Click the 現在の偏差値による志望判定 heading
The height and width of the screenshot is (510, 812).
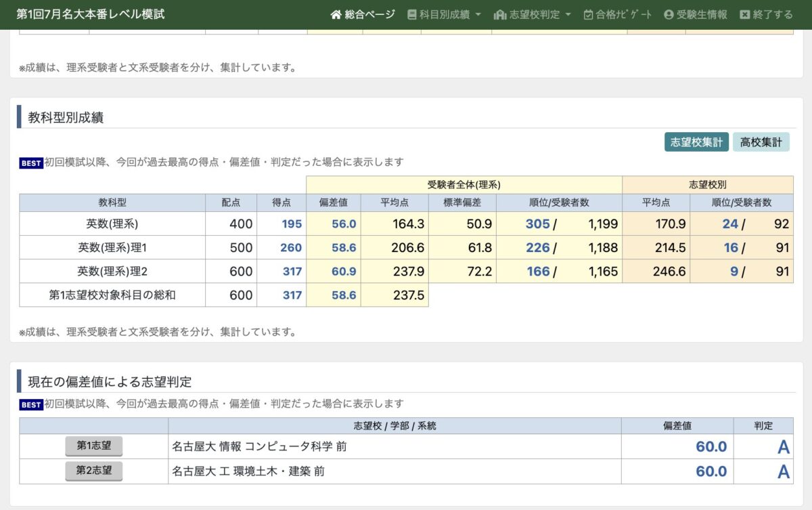pyautogui.click(x=110, y=382)
